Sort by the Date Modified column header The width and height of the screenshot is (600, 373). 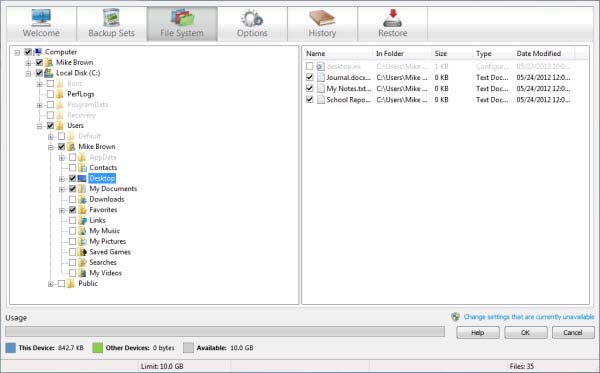(x=543, y=54)
